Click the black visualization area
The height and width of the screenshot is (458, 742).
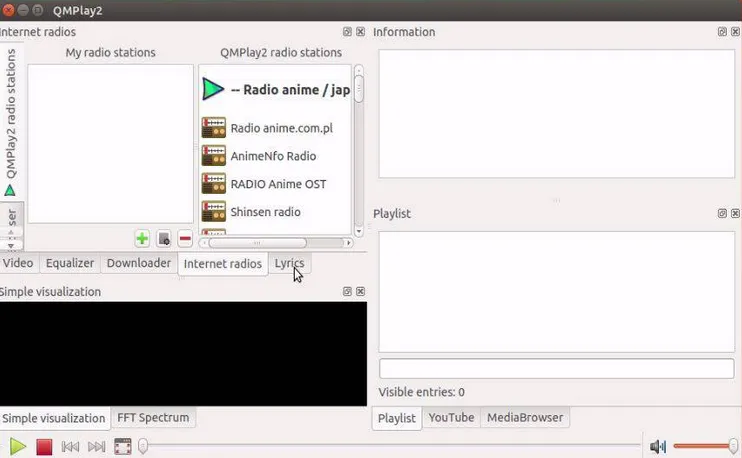183,354
